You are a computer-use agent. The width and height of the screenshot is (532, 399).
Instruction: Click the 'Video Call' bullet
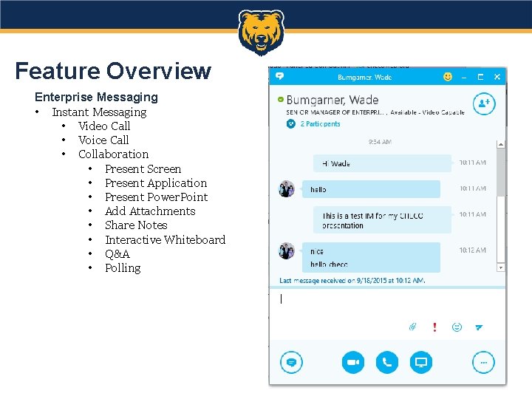104,126
